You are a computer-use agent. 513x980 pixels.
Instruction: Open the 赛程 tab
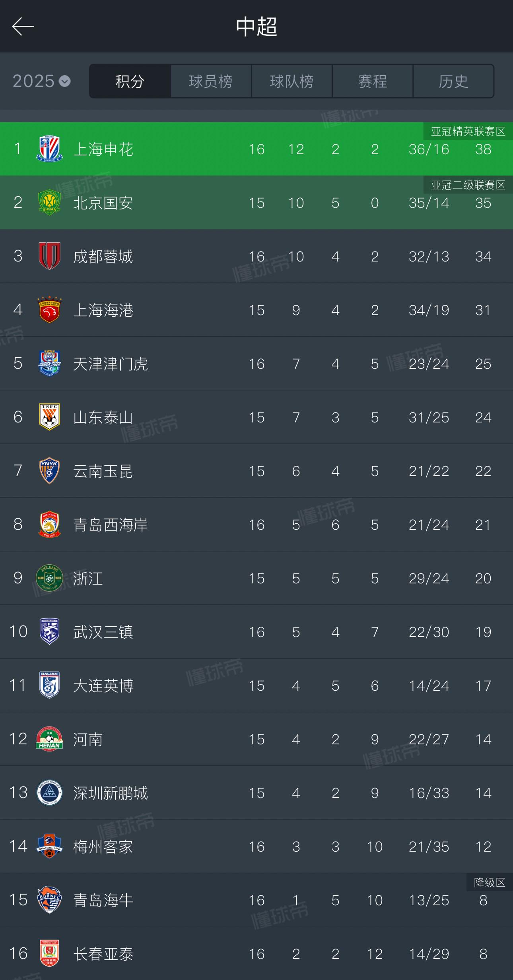point(373,81)
